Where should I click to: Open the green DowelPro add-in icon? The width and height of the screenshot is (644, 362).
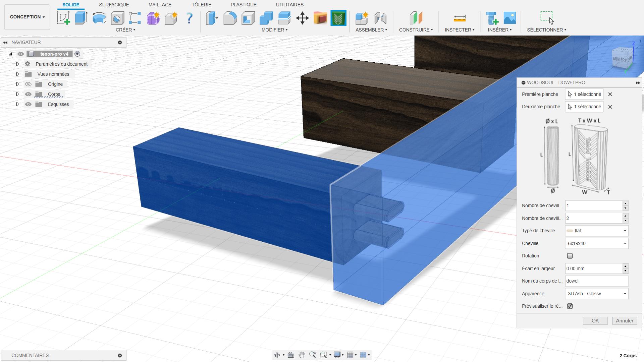[338, 18]
